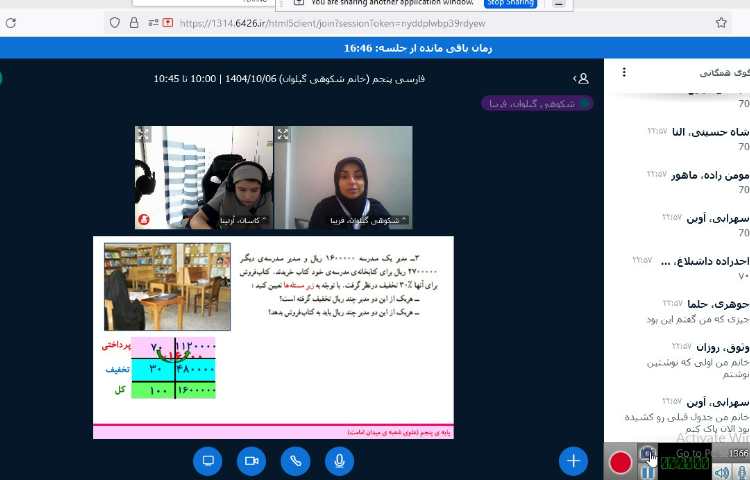Click the Stop Sharing button
750x480 pixels.
pos(510,3)
